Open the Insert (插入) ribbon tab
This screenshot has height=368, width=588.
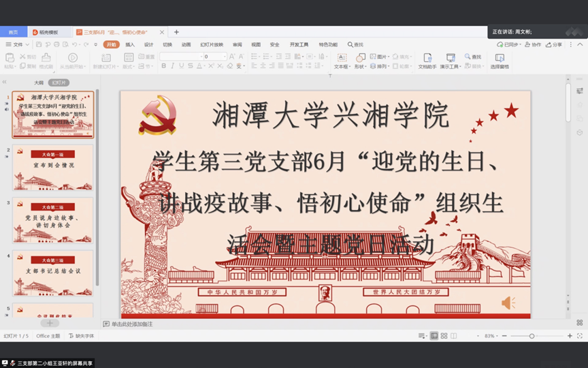click(130, 44)
